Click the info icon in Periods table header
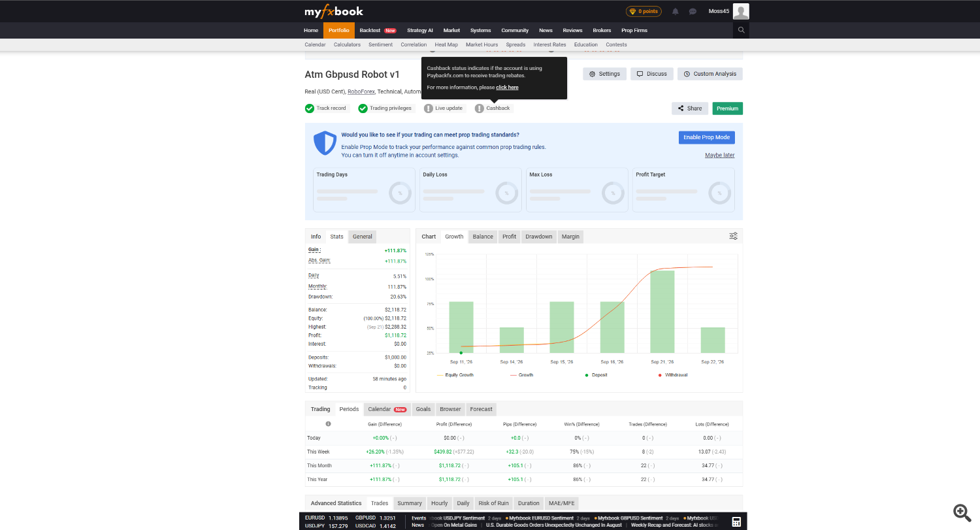Image resolution: width=980 pixels, height=530 pixels. click(328, 424)
